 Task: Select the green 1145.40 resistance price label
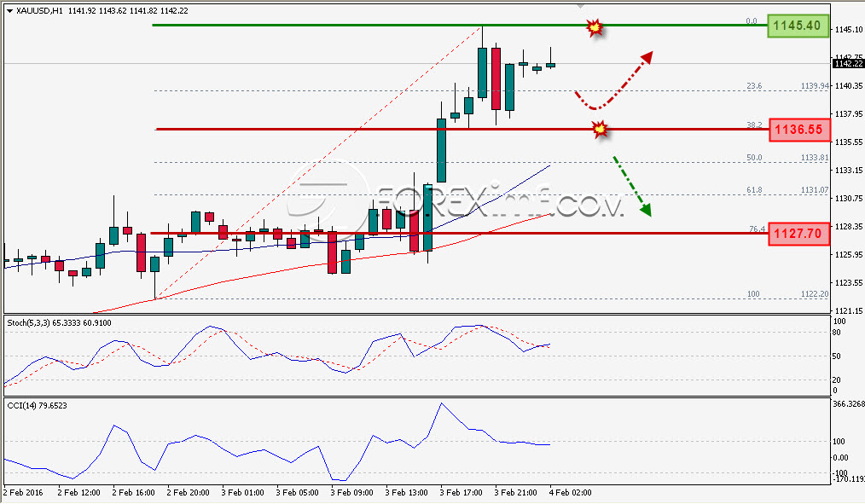pos(798,26)
